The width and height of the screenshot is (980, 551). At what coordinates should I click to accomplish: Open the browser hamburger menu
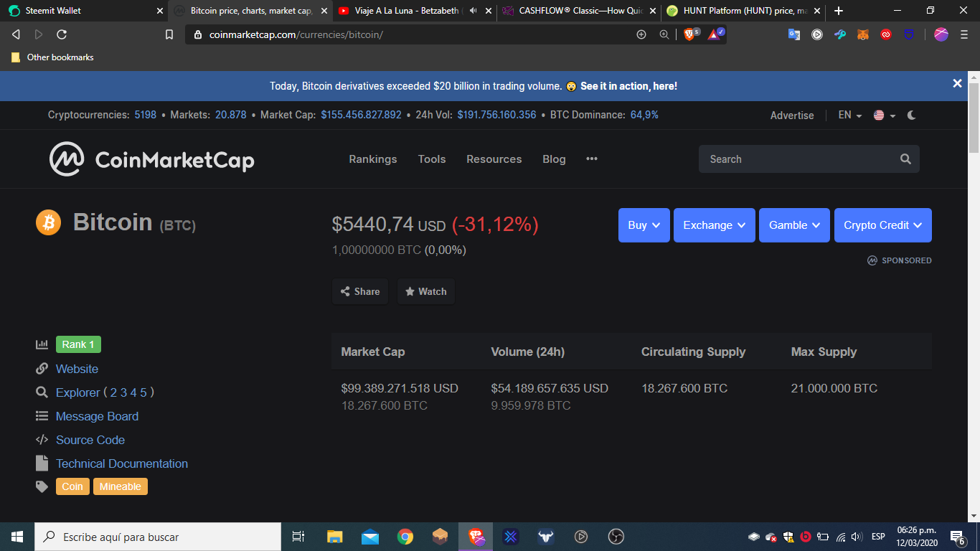click(x=963, y=34)
